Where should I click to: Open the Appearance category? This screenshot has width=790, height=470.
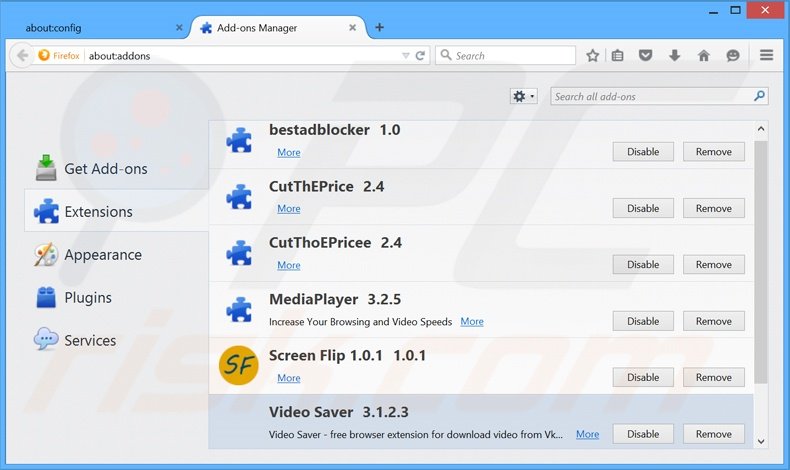click(116, 254)
